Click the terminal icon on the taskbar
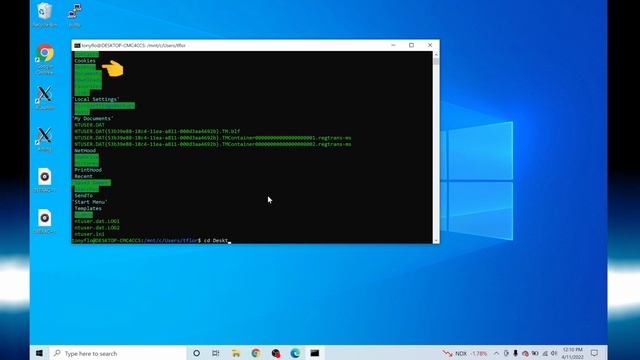Viewport: 640px width, 360px height. click(315, 353)
